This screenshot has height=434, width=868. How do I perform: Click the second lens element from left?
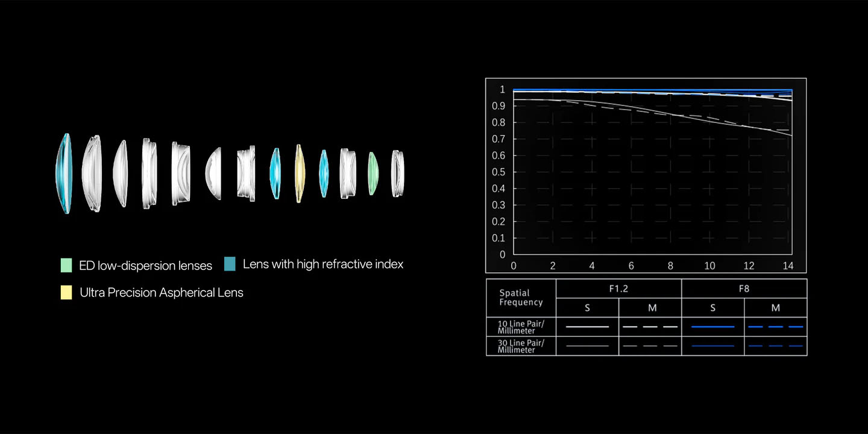click(92, 174)
